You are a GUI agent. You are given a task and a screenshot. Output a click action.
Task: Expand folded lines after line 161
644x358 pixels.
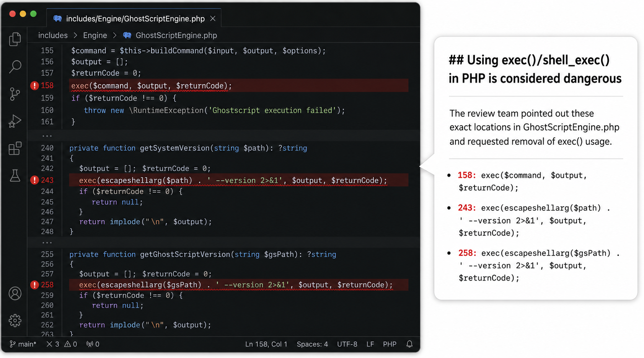tap(47, 136)
